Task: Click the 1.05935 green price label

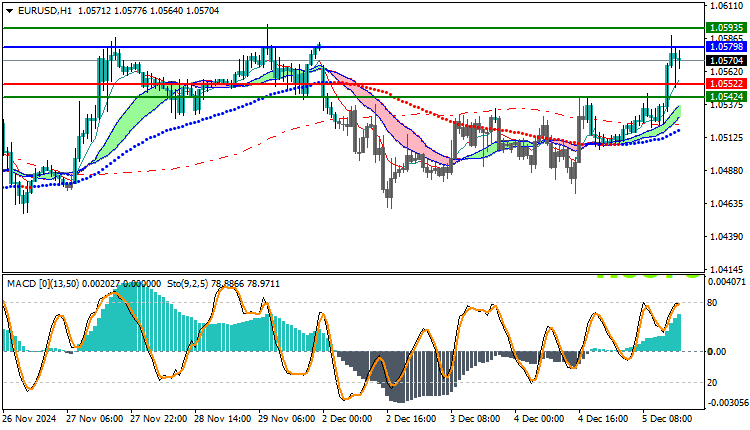Action: [x=726, y=28]
